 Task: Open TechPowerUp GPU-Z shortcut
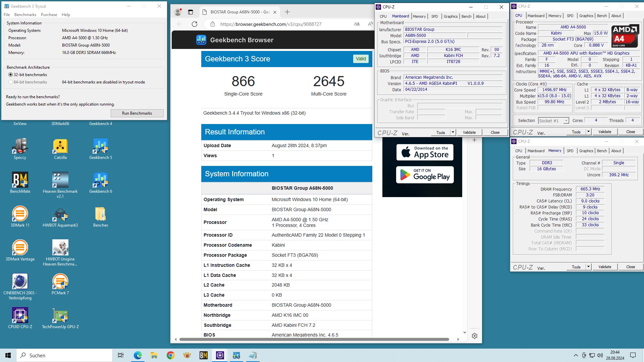tap(60, 318)
